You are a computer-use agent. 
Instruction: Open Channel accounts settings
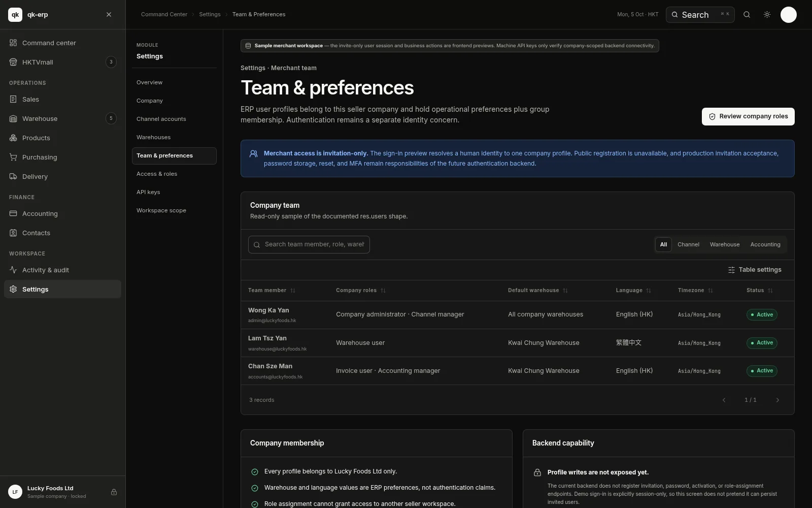tap(174, 119)
